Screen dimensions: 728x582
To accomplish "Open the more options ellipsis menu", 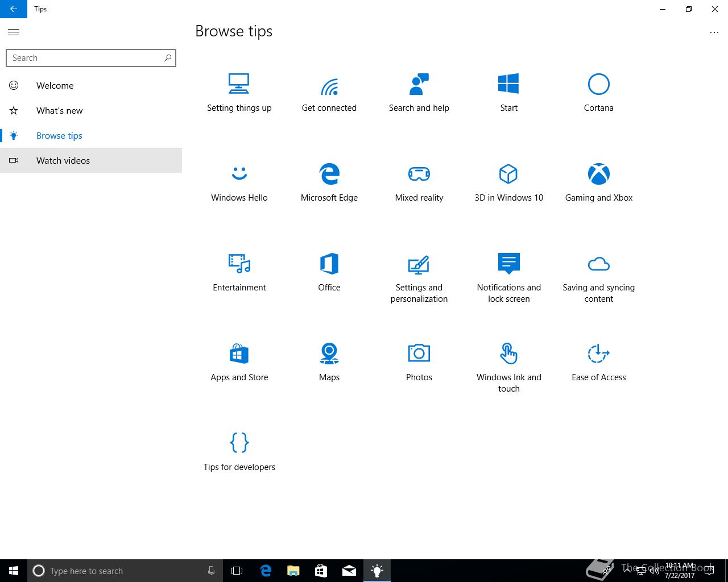I will click(714, 32).
